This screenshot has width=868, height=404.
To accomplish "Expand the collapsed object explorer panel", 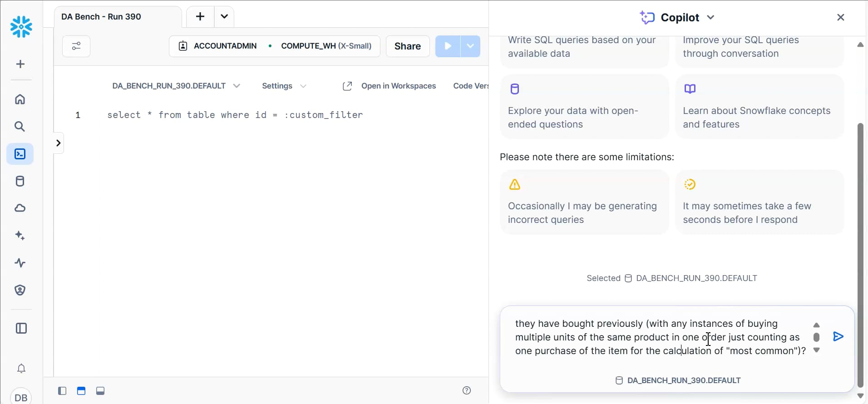I will pyautogui.click(x=58, y=143).
